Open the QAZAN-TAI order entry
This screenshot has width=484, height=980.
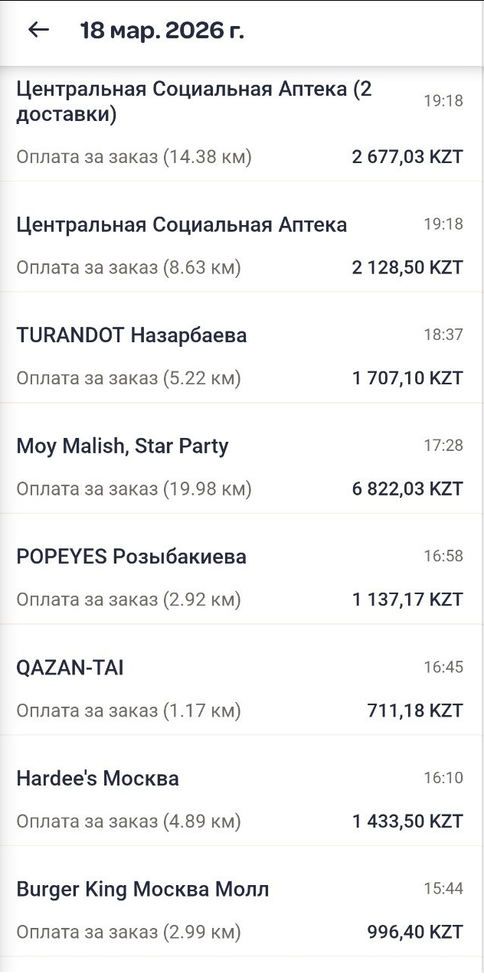242,680
